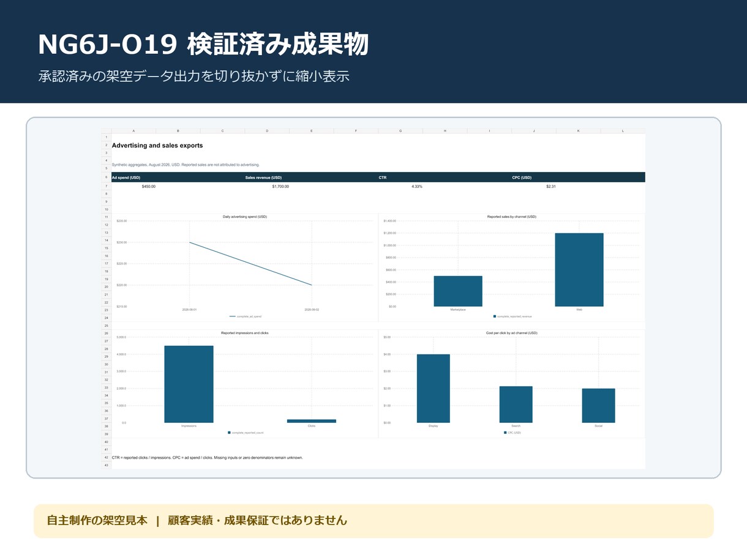Click the Display bar in CPC chart

[x=434, y=389]
